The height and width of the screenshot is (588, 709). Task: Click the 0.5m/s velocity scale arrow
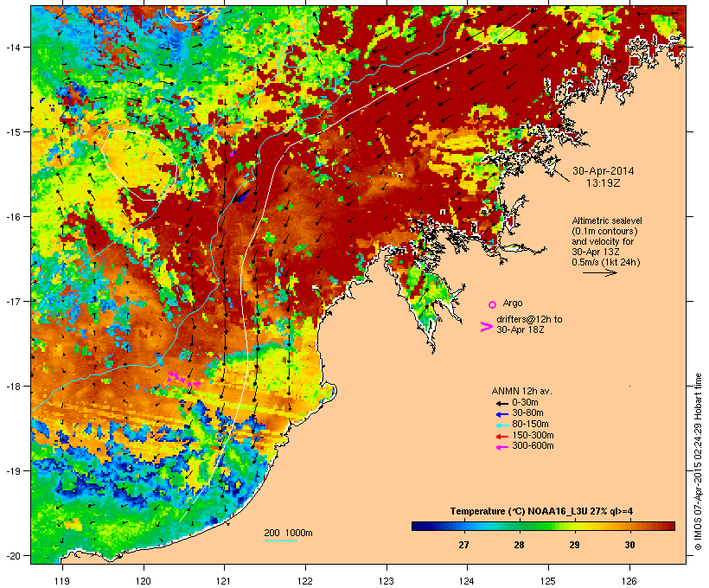(x=599, y=272)
